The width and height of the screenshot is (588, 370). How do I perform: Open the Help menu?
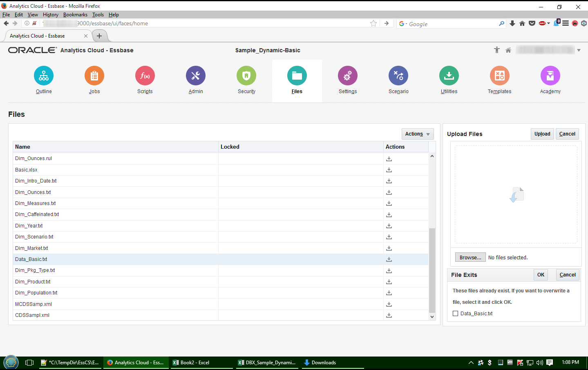coord(114,15)
